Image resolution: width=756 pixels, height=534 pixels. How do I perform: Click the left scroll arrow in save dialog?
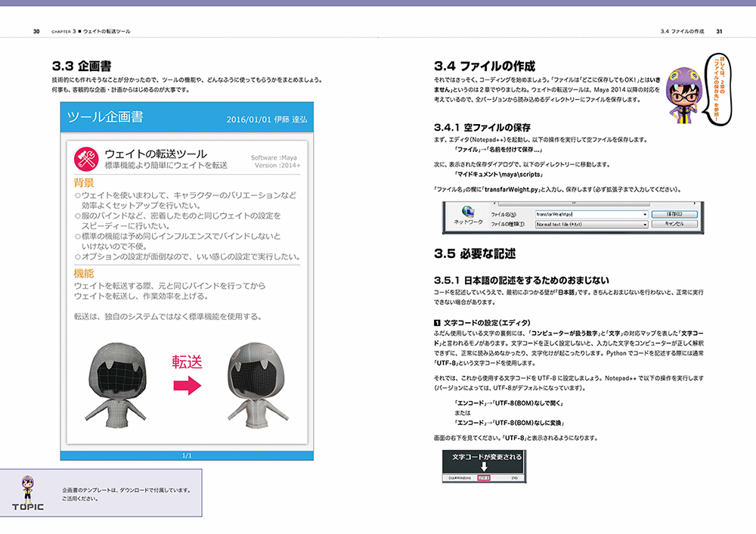click(x=494, y=204)
